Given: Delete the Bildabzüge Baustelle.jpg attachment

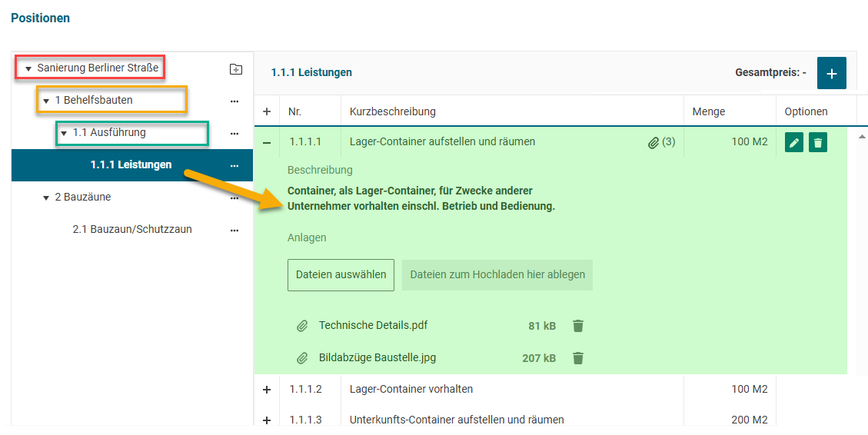Looking at the screenshot, I should (x=578, y=358).
